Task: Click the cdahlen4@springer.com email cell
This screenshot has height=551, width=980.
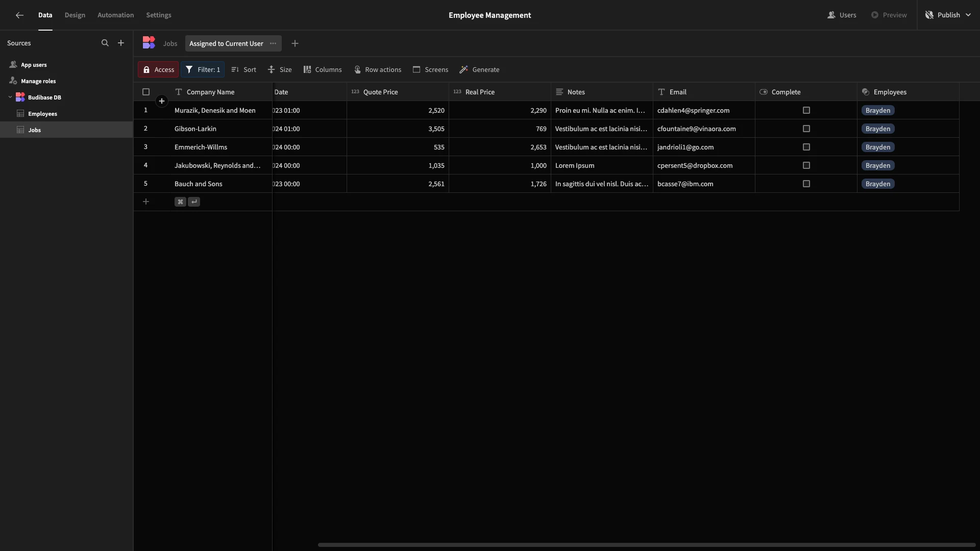Action: tap(704, 110)
